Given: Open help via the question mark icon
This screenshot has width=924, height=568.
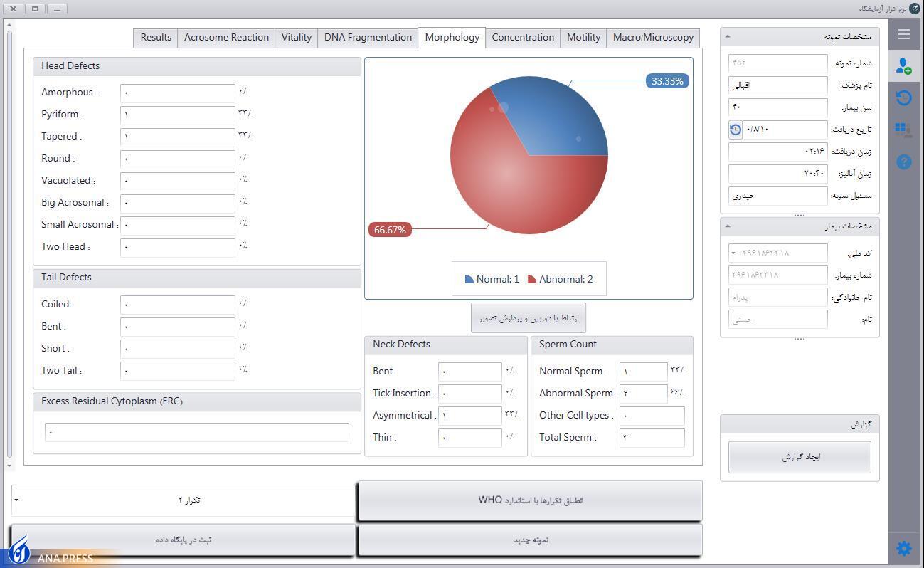Looking at the screenshot, I should point(903,162).
